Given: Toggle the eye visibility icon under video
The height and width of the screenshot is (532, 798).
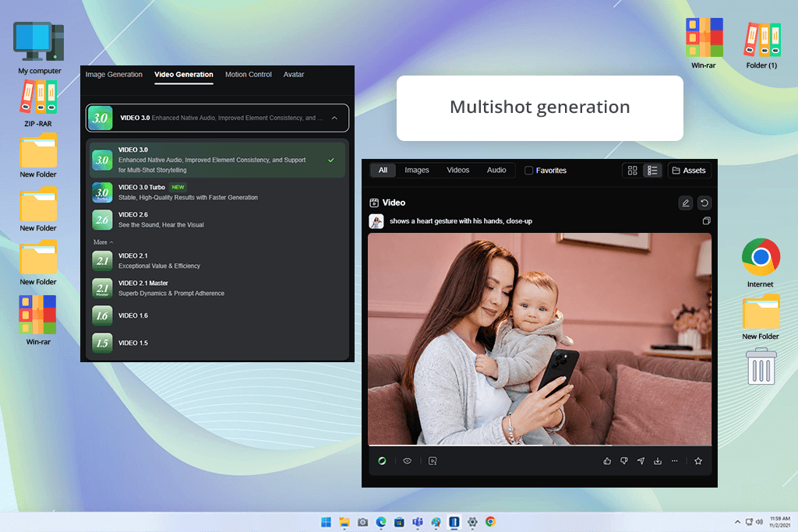Looking at the screenshot, I should [407, 461].
